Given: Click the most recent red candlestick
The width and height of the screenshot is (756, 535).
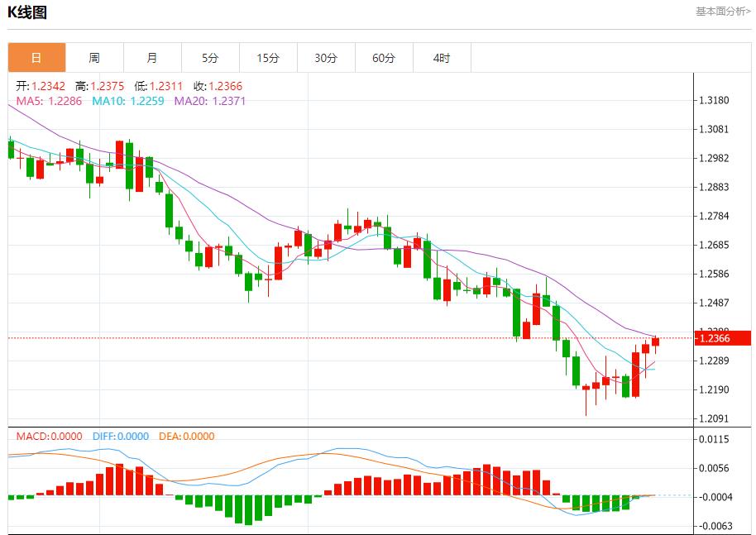Looking at the screenshot, I should tap(655, 342).
